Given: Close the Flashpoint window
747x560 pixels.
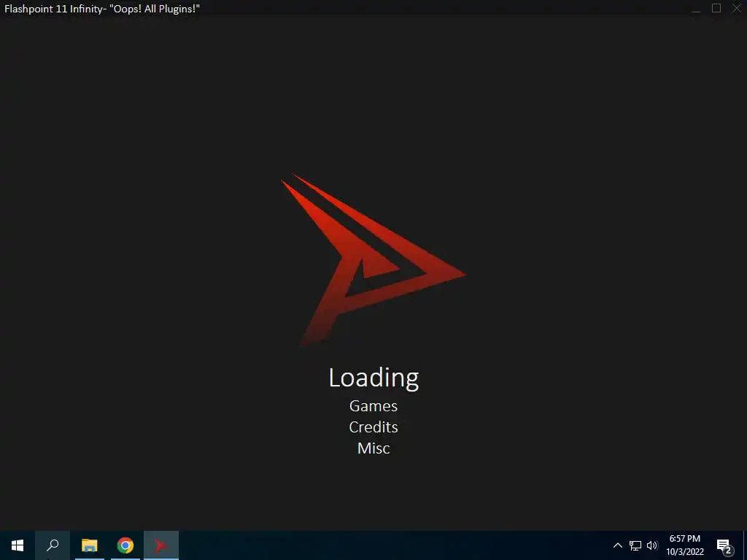Looking at the screenshot, I should click(x=737, y=9).
